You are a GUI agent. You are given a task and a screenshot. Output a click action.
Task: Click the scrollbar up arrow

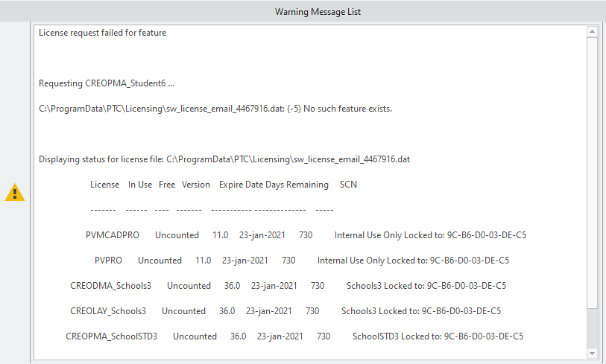click(x=592, y=32)
